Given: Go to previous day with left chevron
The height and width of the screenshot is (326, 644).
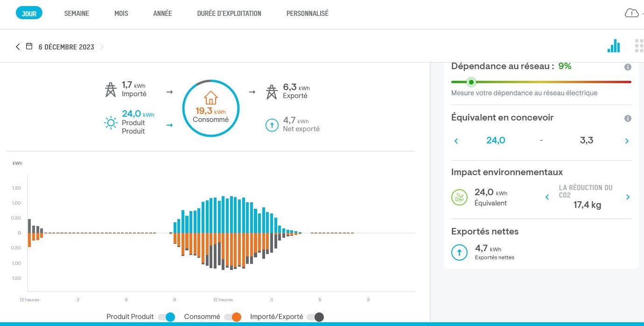Looking at the screenshot, I should [18, 47].
